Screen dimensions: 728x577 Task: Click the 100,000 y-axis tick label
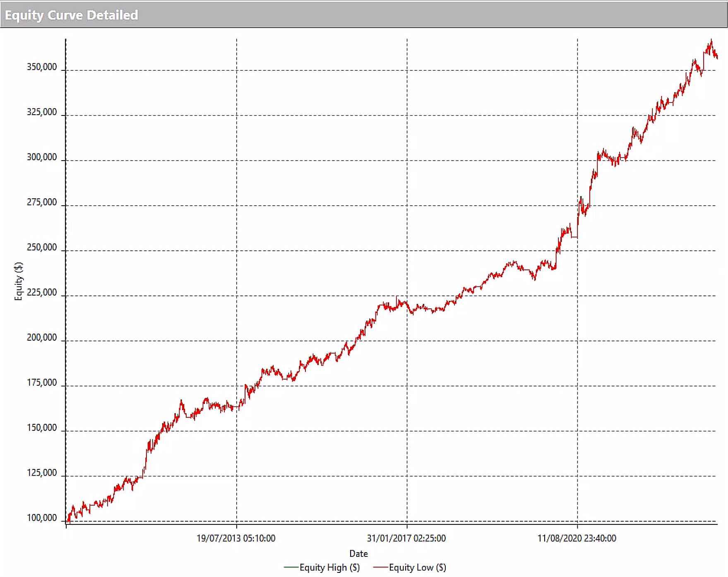coord(42,518)
